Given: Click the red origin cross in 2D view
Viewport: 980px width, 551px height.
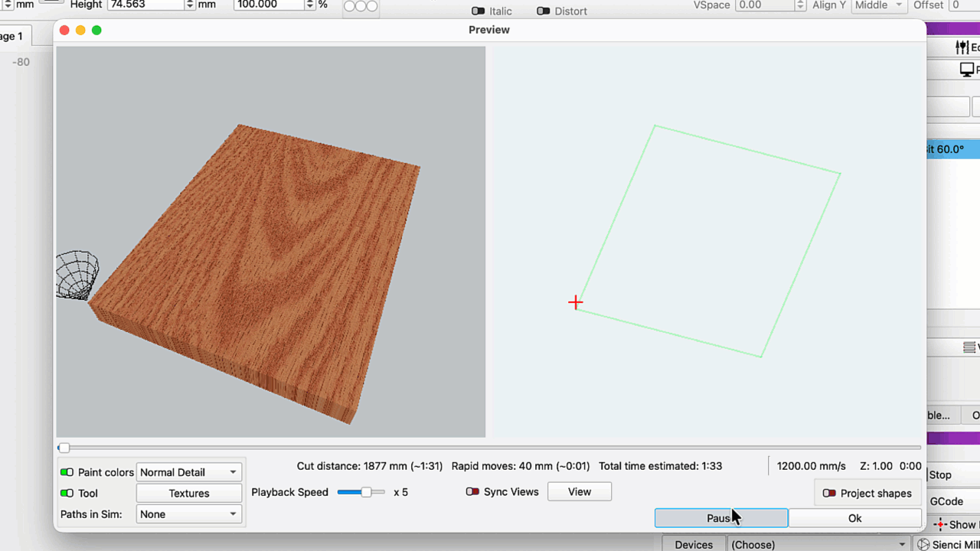Looking at the screenshot, I should pyautogui.click(x=576, y=302).
